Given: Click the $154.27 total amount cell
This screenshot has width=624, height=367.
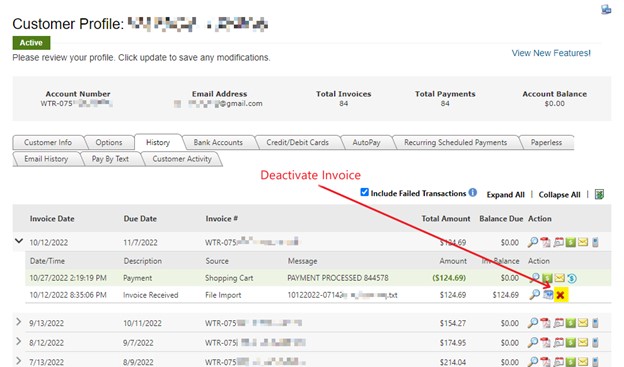Looking at the screenshot, I should tap(452, 323).
